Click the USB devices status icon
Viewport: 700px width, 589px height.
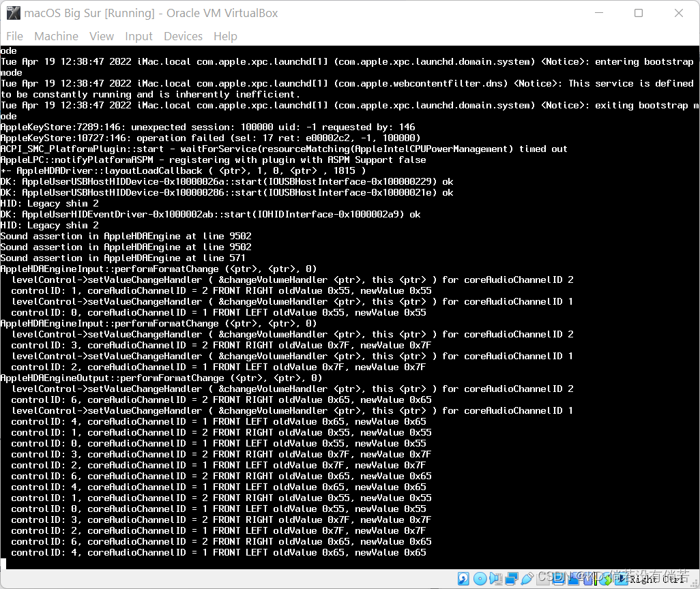527,579
